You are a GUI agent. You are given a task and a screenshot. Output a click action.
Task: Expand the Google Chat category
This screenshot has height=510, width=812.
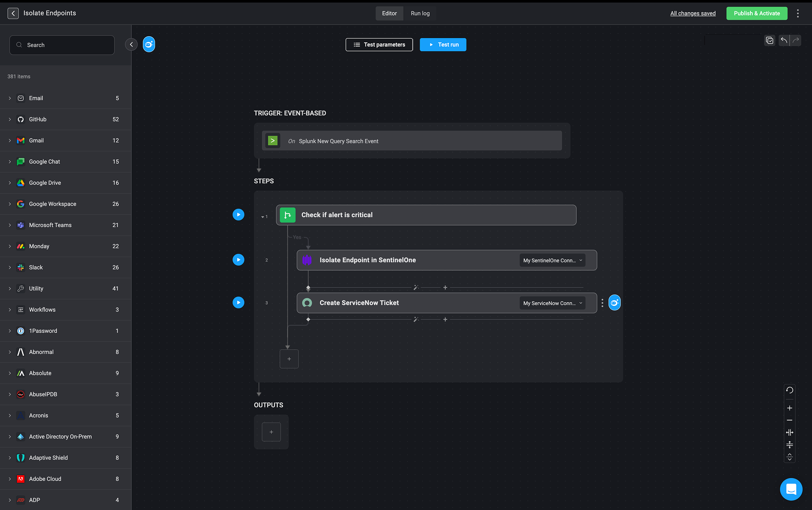click(x=10, y=162)
